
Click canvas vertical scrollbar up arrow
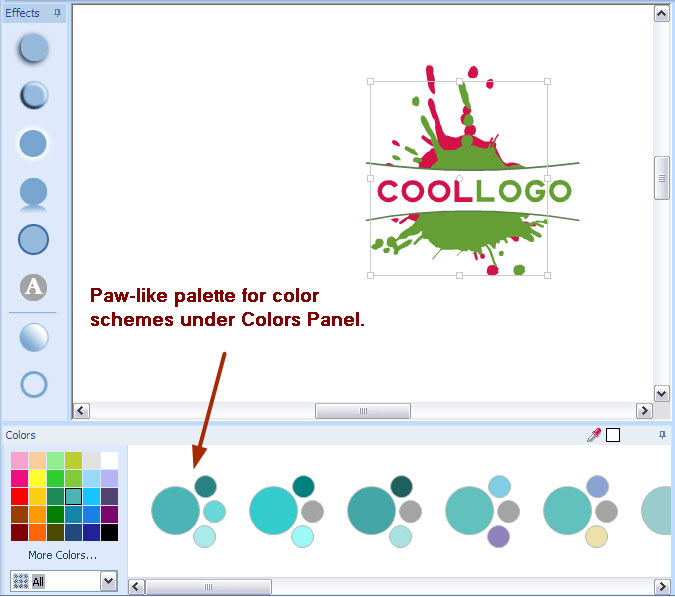[x=661, y=14]
